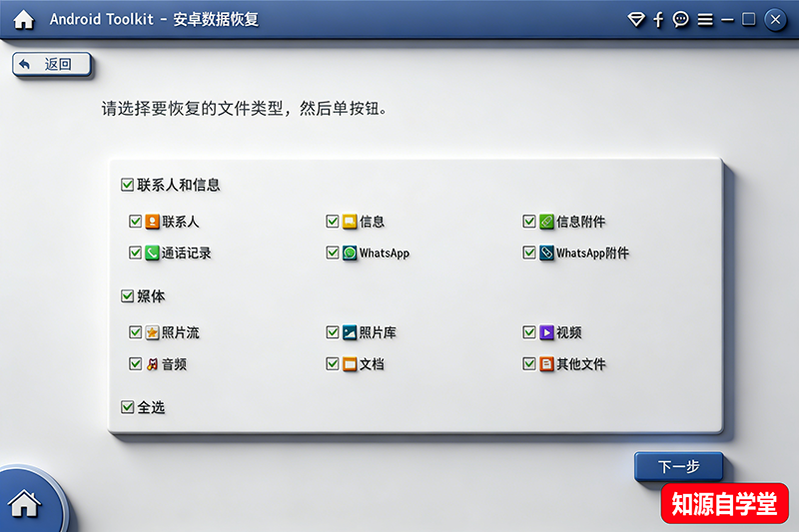Click the green 通话记录 phone icon

click(x=153, y=253)
